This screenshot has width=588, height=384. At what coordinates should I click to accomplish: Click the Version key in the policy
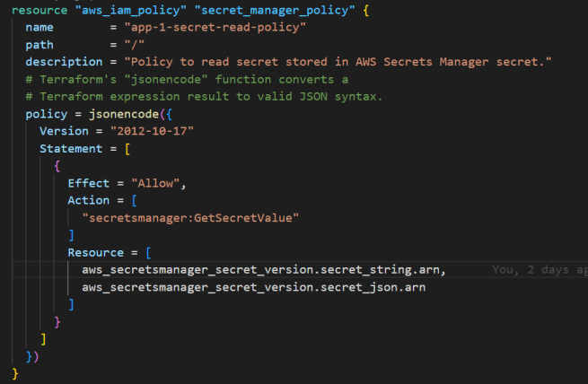point(64,131)
